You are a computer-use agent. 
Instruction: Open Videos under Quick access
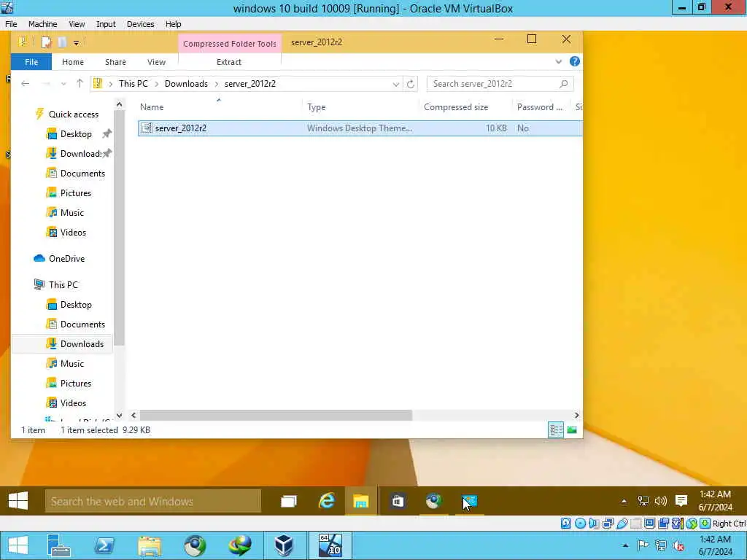73,233
